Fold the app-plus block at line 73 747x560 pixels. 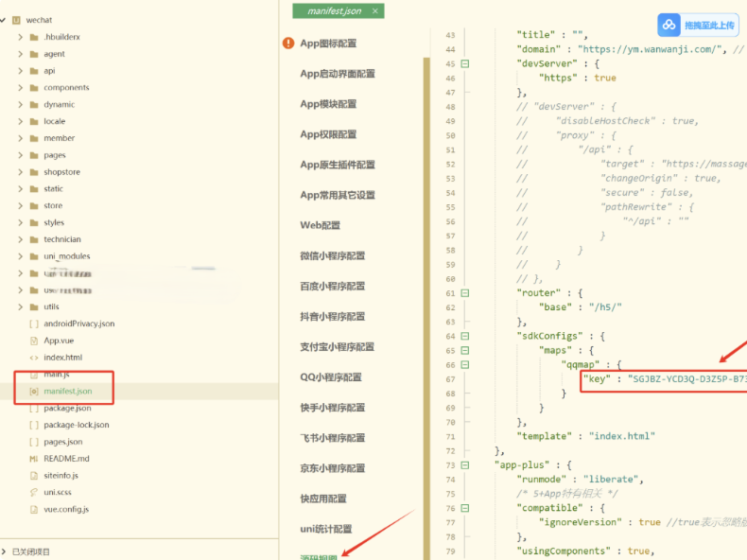(x=464, y=465)
